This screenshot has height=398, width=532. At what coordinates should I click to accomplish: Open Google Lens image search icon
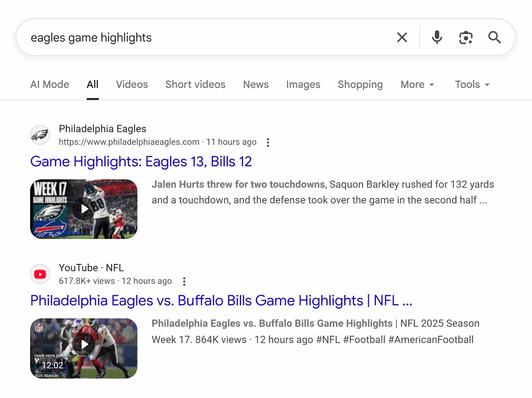(466, 37)
